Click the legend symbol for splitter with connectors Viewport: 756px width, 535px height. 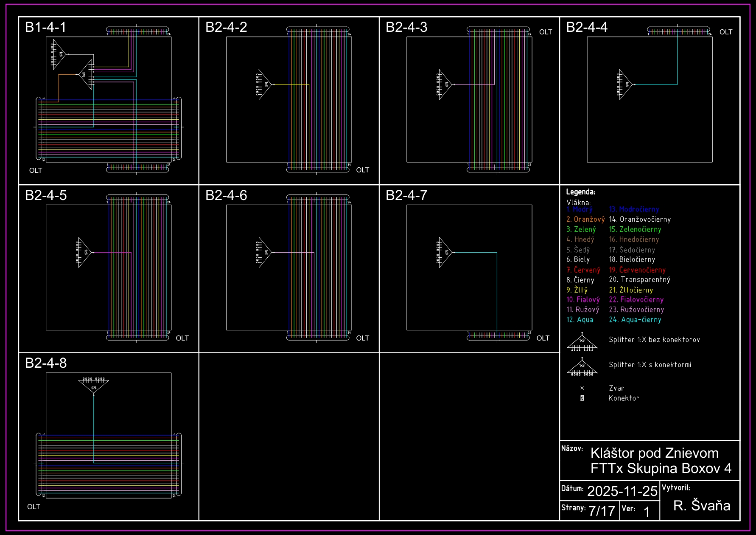(x=582, y=368)
